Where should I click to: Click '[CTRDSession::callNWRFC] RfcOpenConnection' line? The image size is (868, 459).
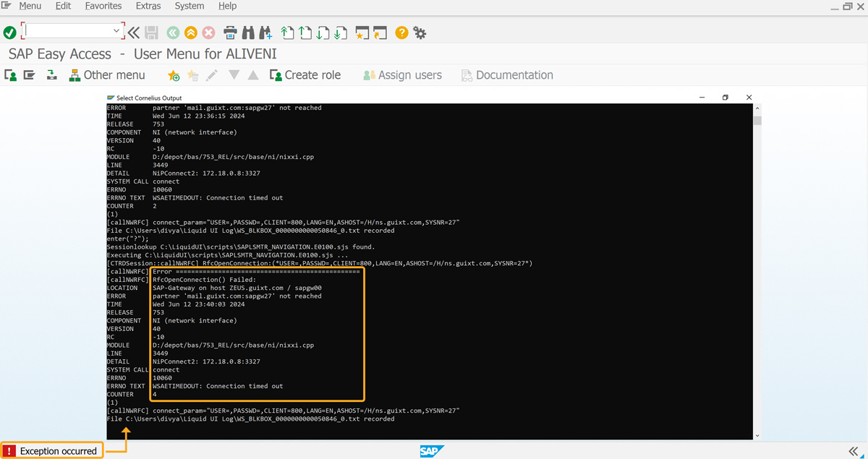click(x=319, y=263)
